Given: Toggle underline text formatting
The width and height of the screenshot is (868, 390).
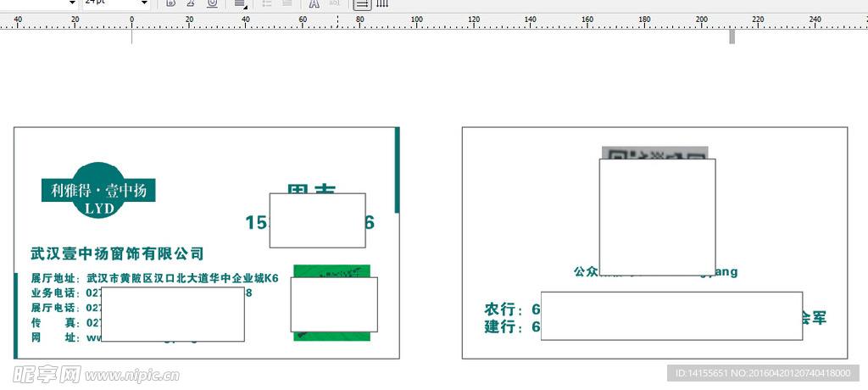Looking at the screenshot, I should [x=212, y=3].
